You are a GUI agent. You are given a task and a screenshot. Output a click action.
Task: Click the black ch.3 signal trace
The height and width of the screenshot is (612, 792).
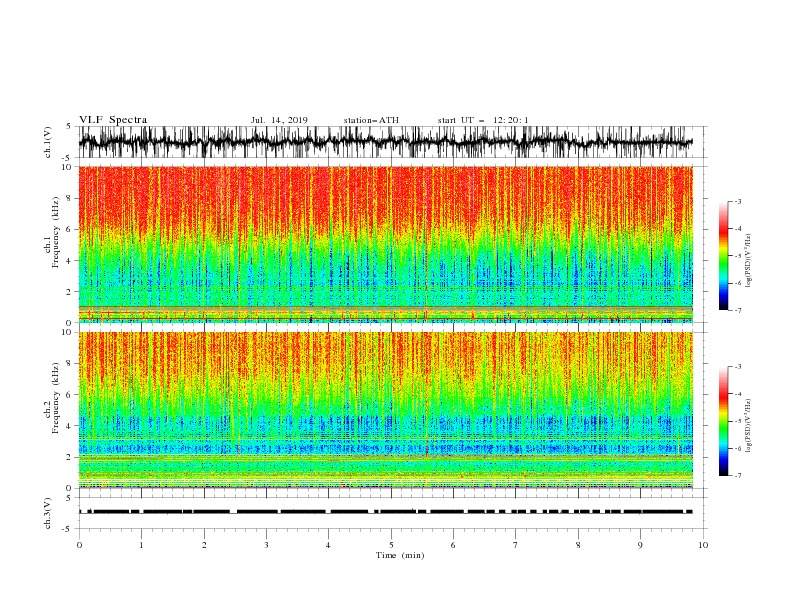click(386, 512)
